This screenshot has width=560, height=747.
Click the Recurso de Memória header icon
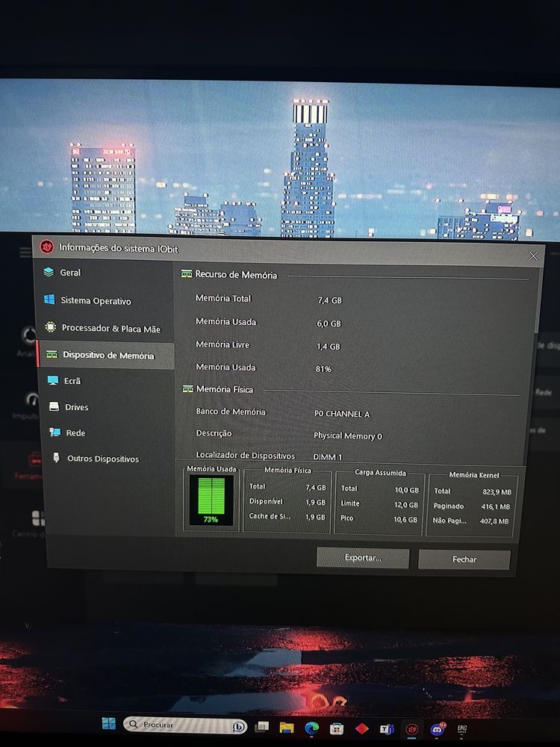tap(187, 274)
